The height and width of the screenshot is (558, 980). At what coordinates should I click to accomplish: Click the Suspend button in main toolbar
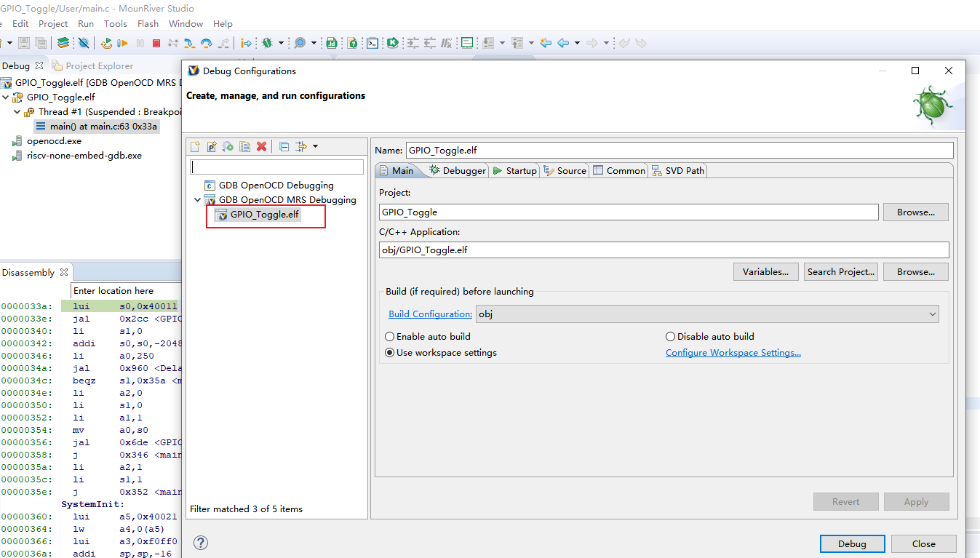point(140,43)
